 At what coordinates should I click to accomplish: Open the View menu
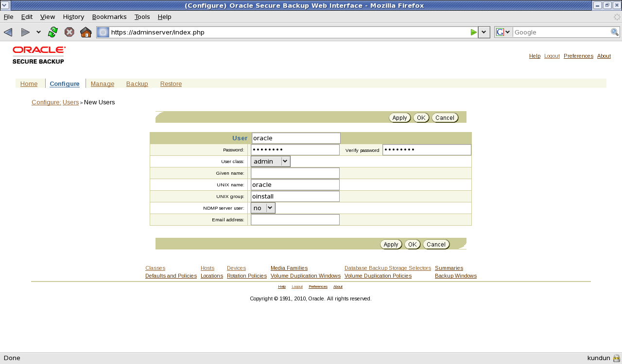click(x=48, y=17)
